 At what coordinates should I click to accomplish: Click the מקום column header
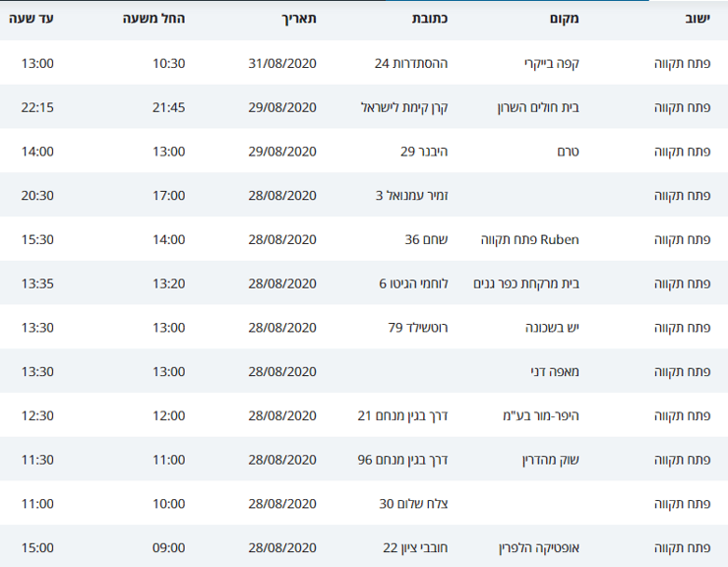point(564,19)
